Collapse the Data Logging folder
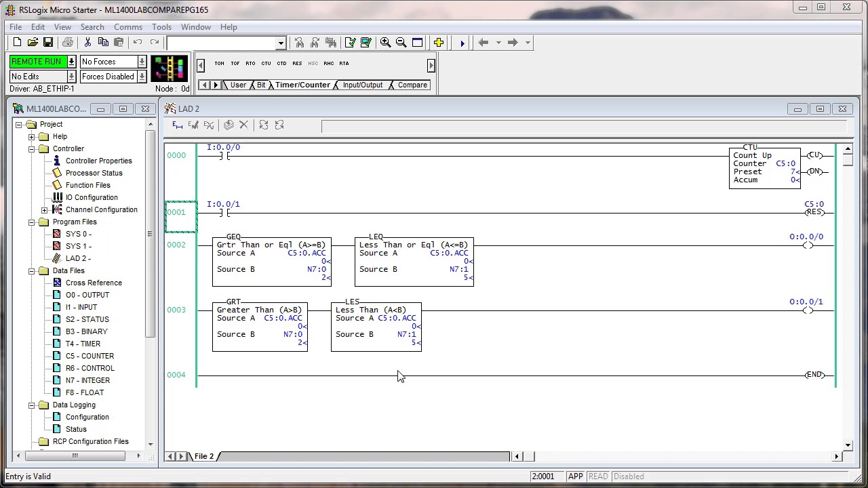Image resolution: width=868 pixels, height=488 pixels. 32,405
